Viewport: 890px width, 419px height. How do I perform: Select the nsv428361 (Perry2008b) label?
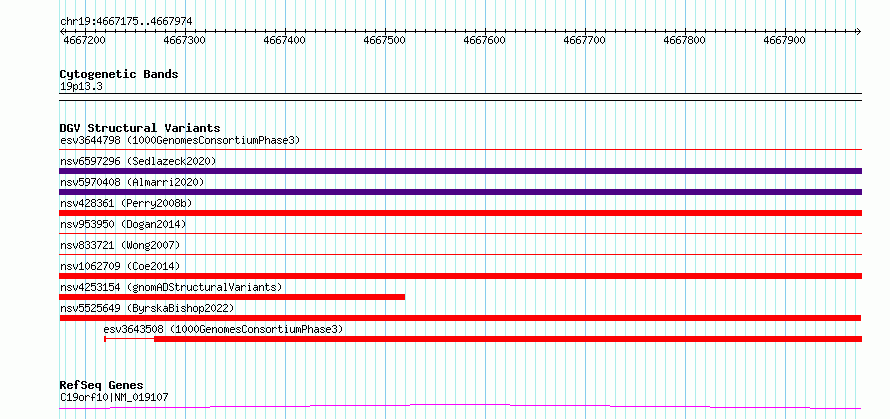pyautogui.click(x=126, y=203)
